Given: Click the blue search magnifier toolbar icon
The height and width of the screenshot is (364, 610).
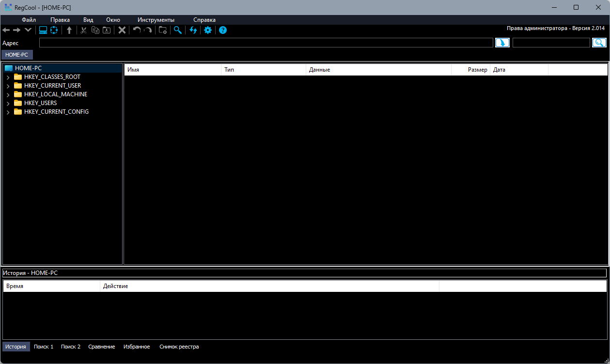Looking at the screenshot, I should tap(178, 30).
